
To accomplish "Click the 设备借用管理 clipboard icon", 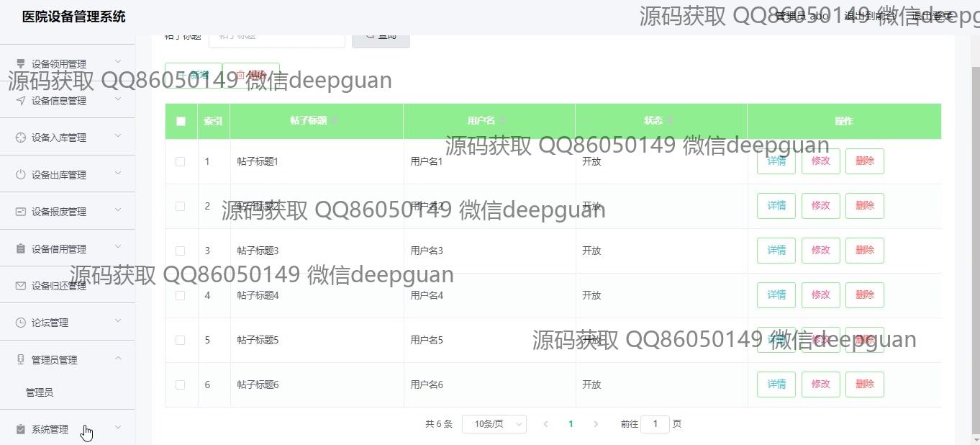I will (21, 249).
